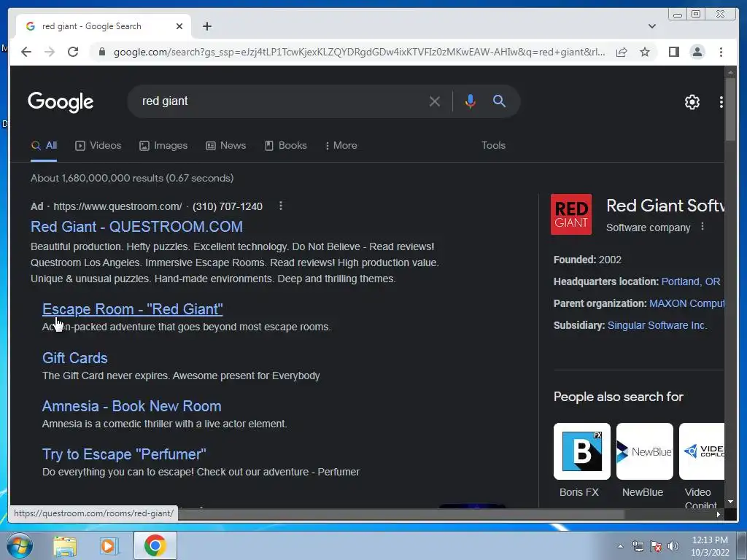Viewport: 747px width, 560px height.
Task: Click the vertical scrollbar up arrow
Action: click(730, 72)
